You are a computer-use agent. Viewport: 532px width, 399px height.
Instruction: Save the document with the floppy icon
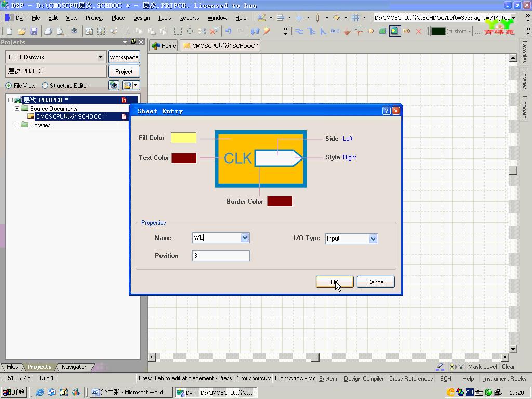click(x=34, y=31)
